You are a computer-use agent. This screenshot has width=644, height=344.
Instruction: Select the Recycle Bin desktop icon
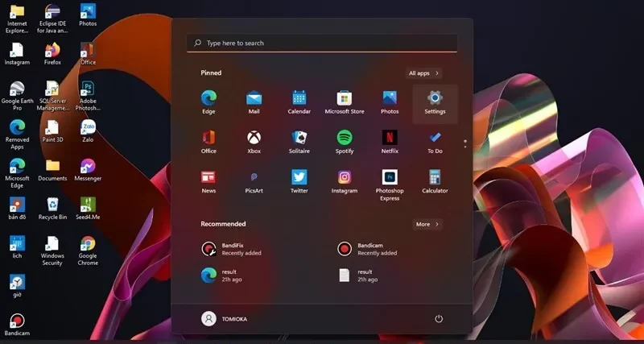[52, 209]
